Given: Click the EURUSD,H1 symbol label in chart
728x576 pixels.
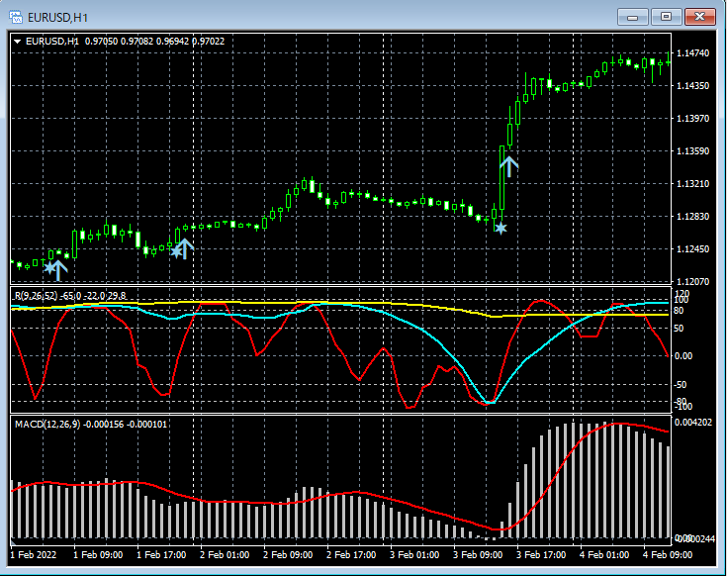Looking at the screenshot, I should point(52,41).
